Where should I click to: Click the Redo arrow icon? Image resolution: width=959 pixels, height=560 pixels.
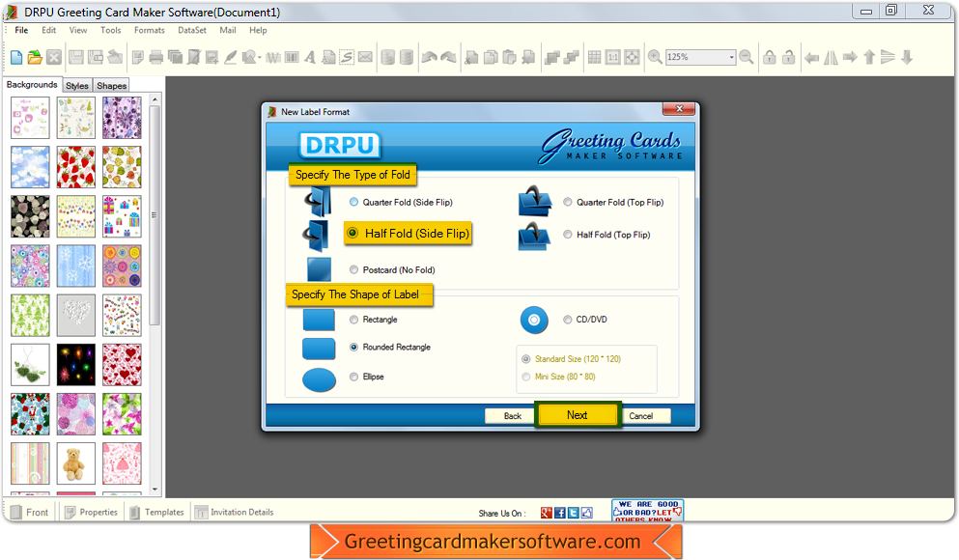tap(448, 58)
